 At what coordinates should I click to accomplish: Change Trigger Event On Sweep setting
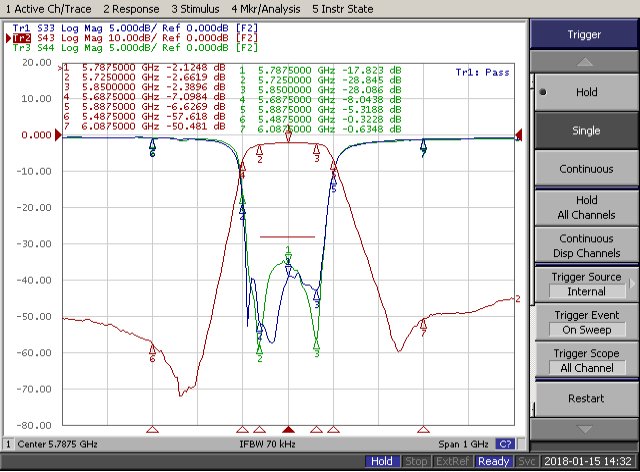pos(586,323)
